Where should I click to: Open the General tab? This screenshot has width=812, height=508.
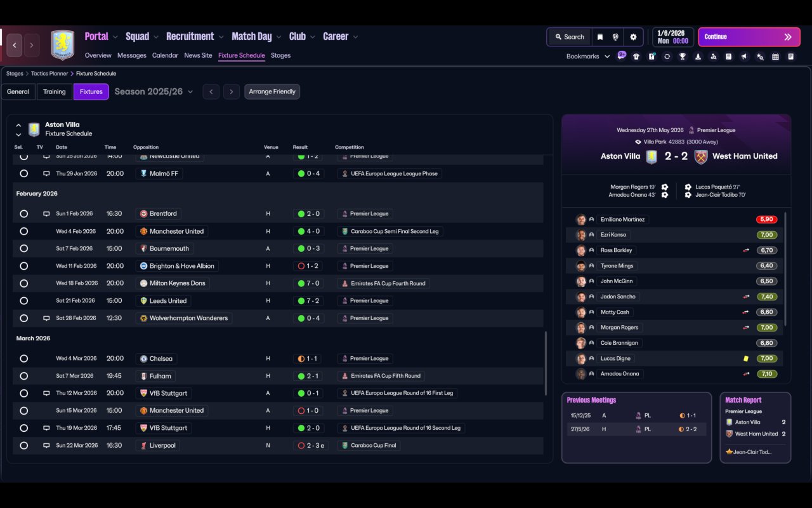point(18,91)
